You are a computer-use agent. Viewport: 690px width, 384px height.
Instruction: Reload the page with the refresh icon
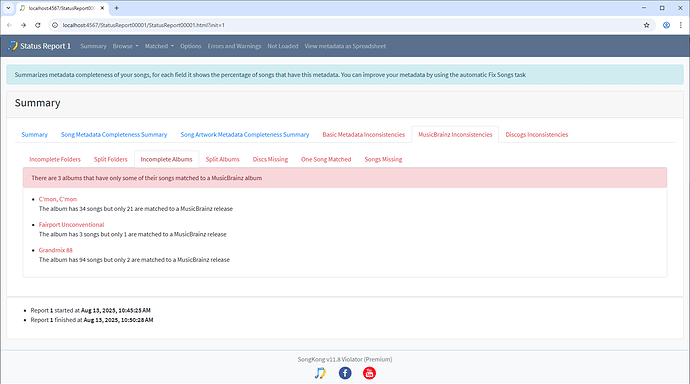click(x=38, y=25)
